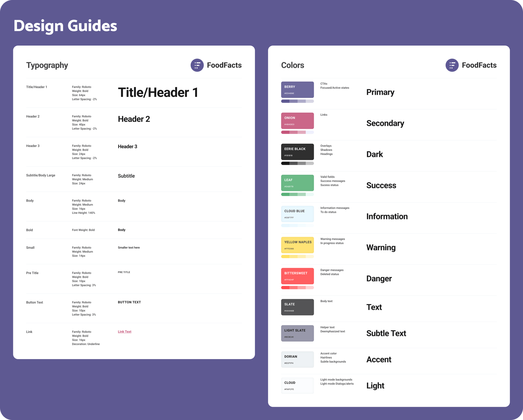Click the Dark color role heading

[x=374, y=154]
